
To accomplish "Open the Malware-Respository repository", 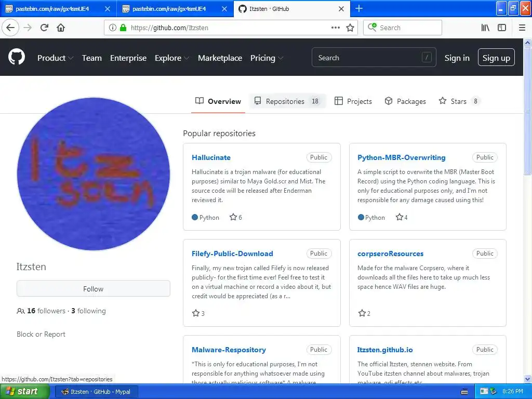I will [229, 350].
